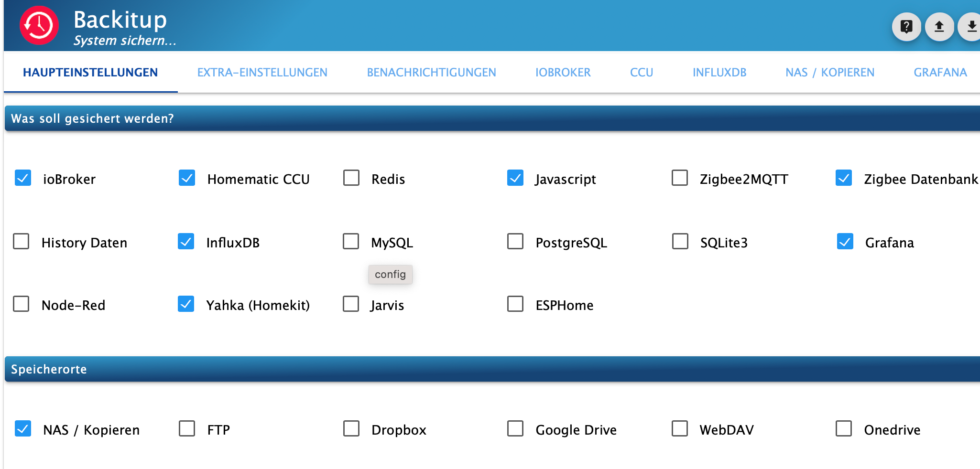Viewport: 980px width, 469px height.
Task: Switch to the Extra-Einstellungen tab
Action: (x=262, y=73)
